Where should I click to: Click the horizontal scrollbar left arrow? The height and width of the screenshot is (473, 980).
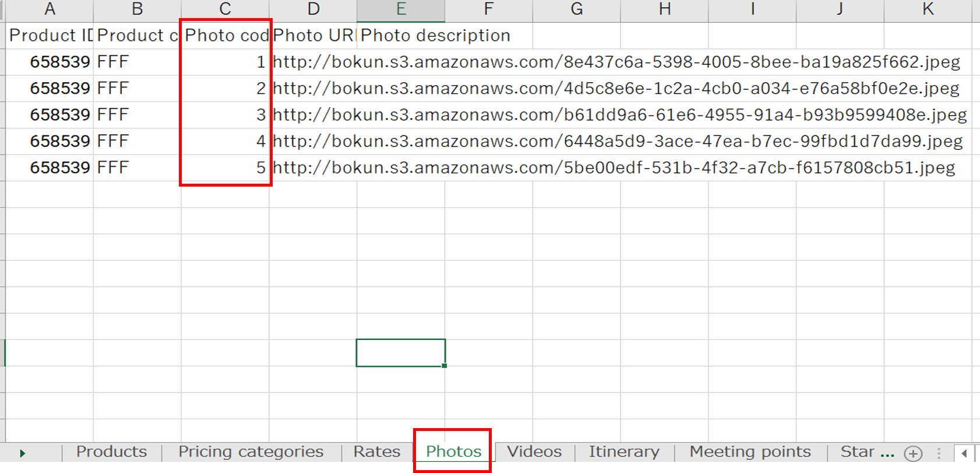coord(964,453)
